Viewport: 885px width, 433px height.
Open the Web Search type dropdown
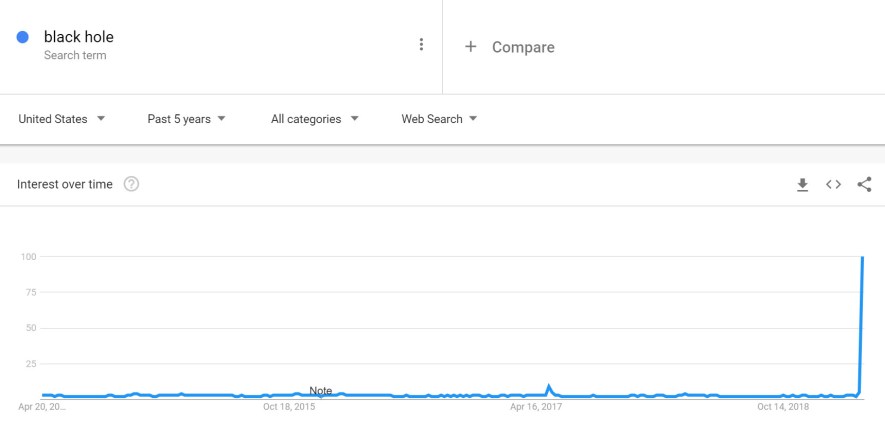(439, 119)
